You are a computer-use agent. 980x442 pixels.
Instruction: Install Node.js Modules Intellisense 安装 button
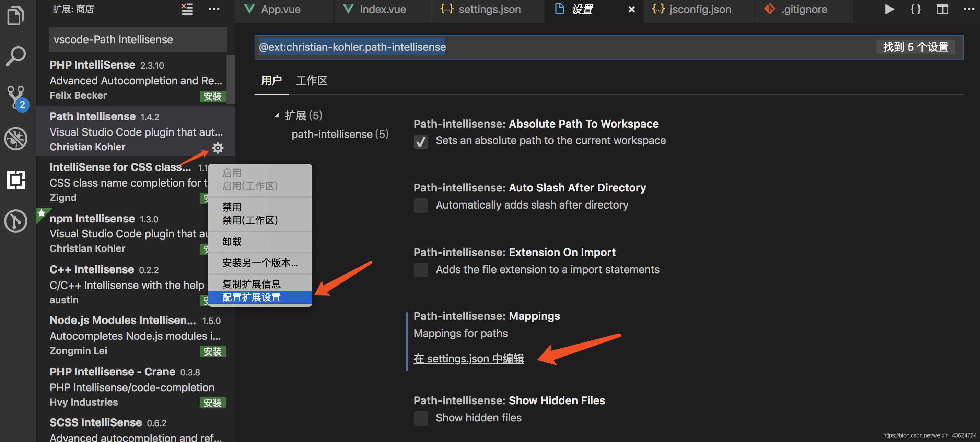tap(212, 351)
